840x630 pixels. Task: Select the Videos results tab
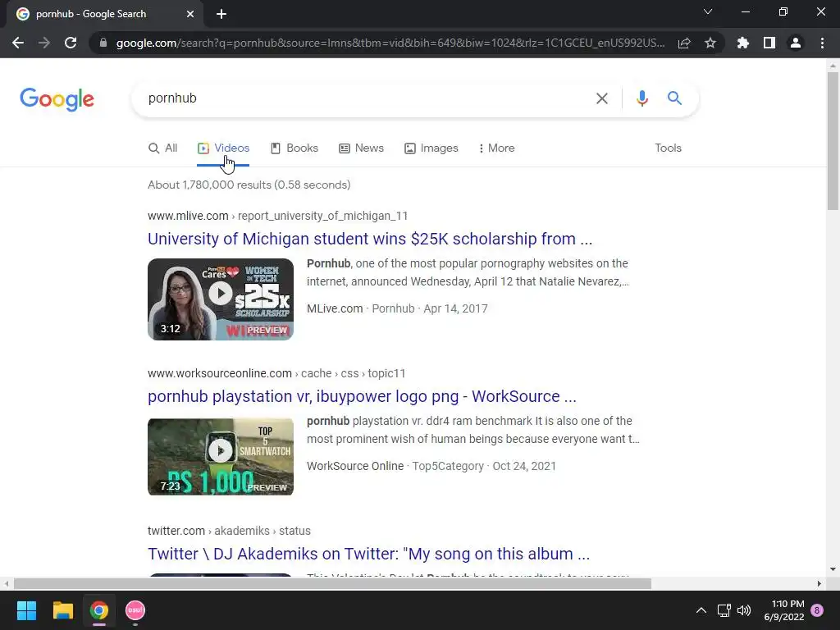(223, 148)
